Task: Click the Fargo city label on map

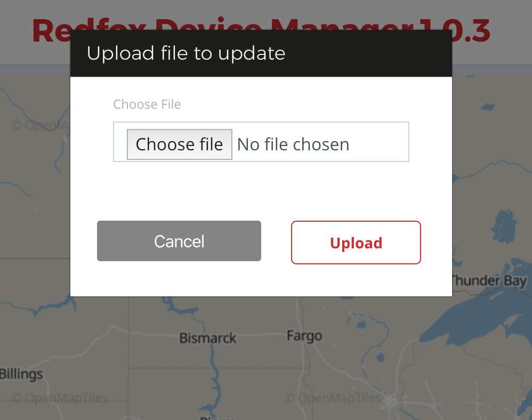Action: [x=304, y=336]
